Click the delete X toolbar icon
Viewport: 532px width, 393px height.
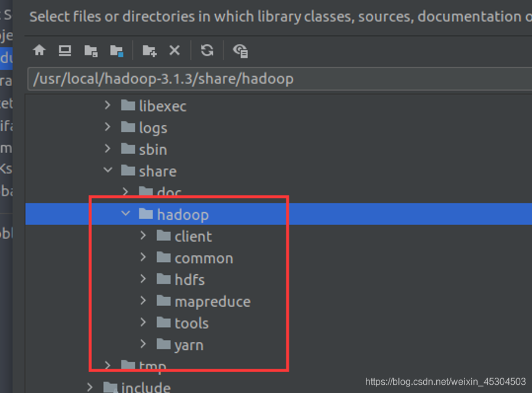[174, 50]
